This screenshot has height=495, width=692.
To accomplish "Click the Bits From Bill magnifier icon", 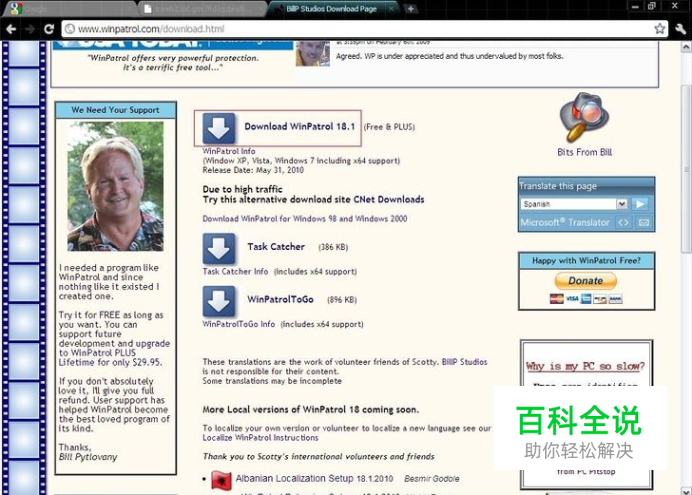I will tap(584, 117).
